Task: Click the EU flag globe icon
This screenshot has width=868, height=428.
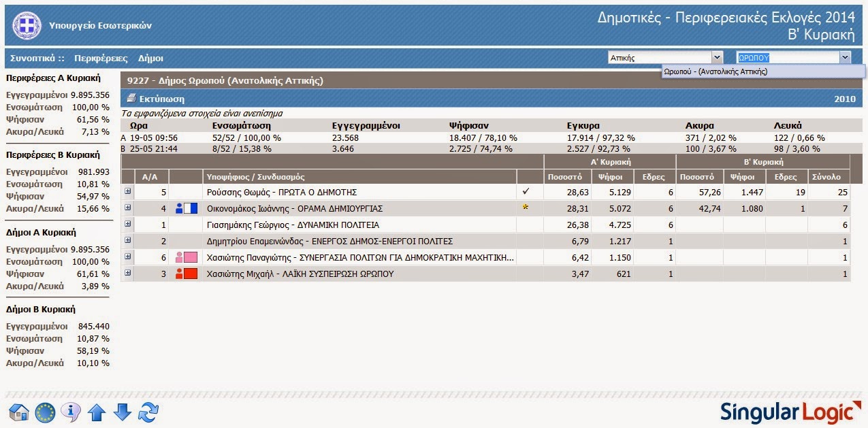Action: 45,412
